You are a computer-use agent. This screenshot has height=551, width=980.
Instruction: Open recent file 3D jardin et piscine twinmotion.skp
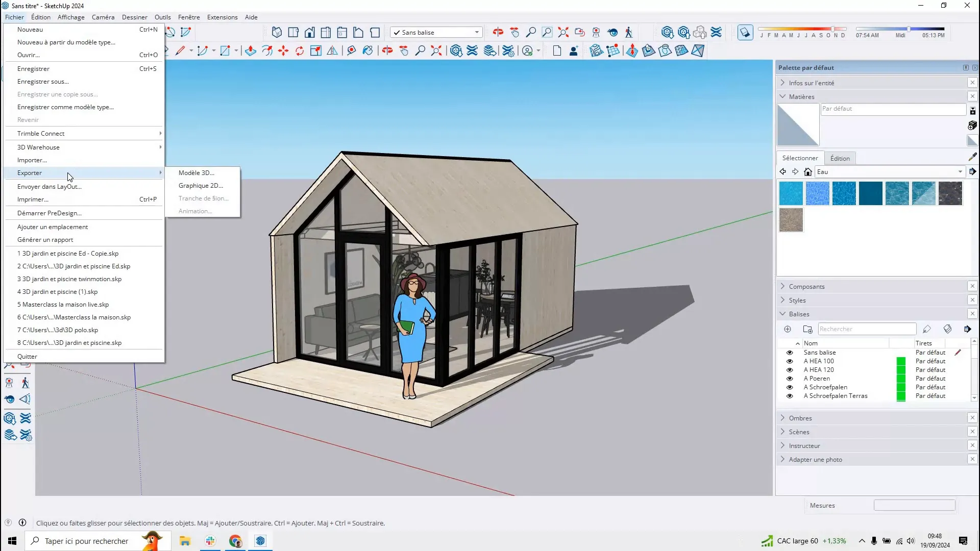click(x=84, y=279)
